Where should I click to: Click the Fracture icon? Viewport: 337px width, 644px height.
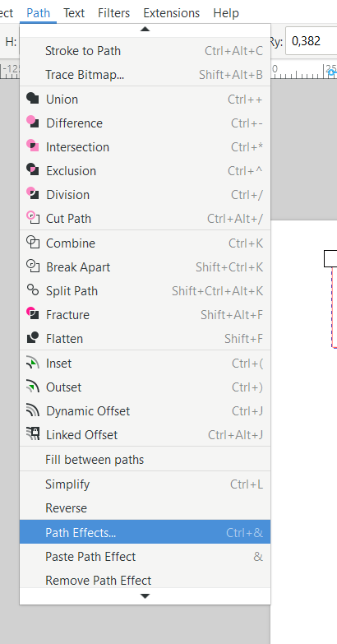tap(32, 314)
